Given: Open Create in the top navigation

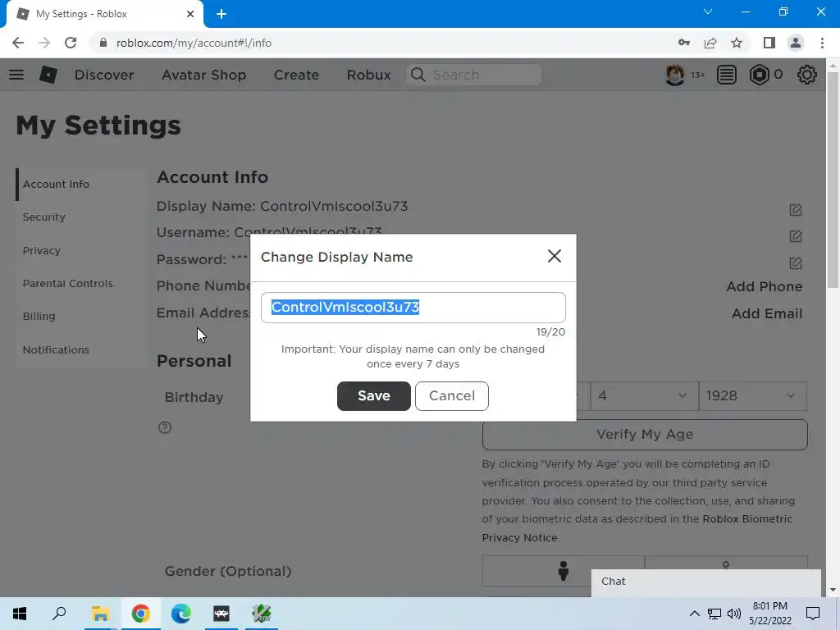Looking at the screenshot, I should click(x=296, y=75).
